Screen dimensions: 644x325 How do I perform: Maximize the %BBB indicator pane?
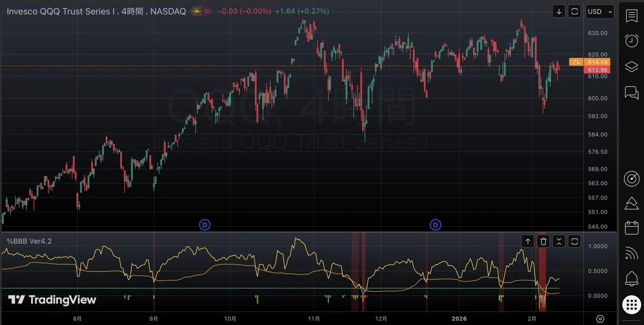click(x=574, y=242)
